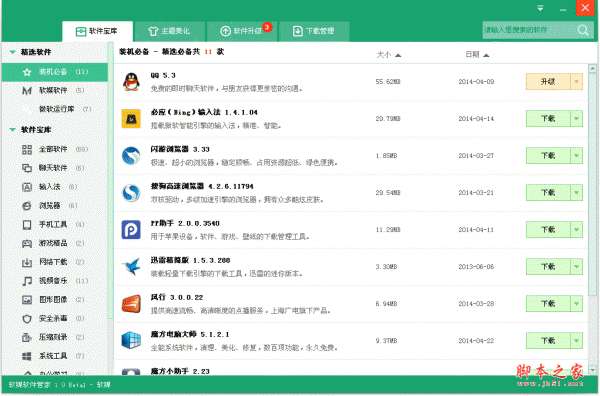Click the 压缩刻录 sidebar icon

click(x=27, y=337)
